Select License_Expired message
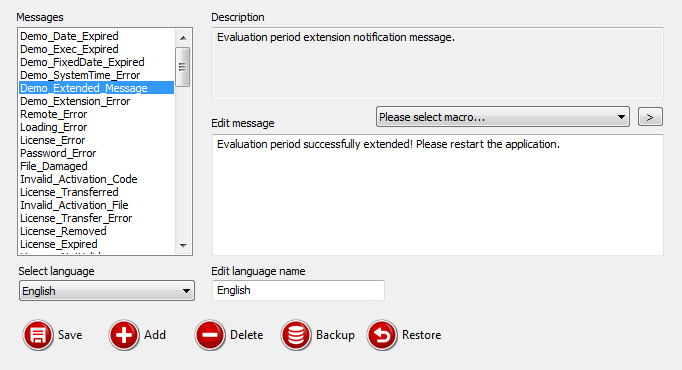Viewport: 682px width, 370px height. tap(96, 244)
